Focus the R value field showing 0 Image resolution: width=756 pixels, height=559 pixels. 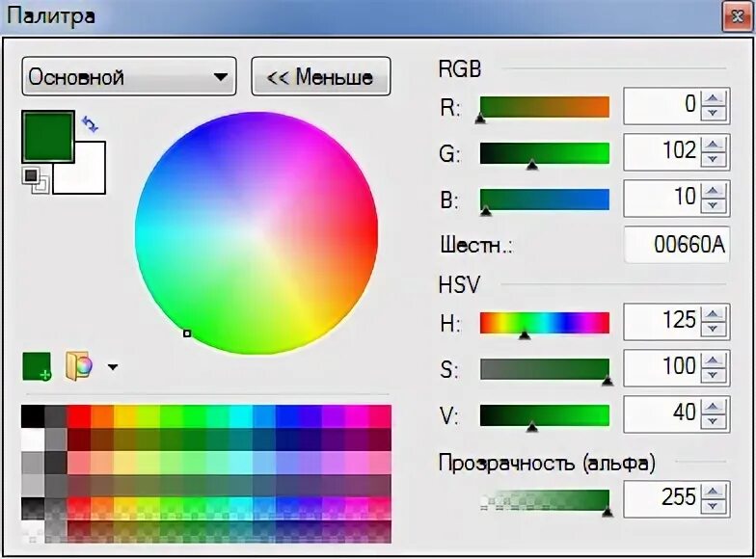(x=661, y=106)
